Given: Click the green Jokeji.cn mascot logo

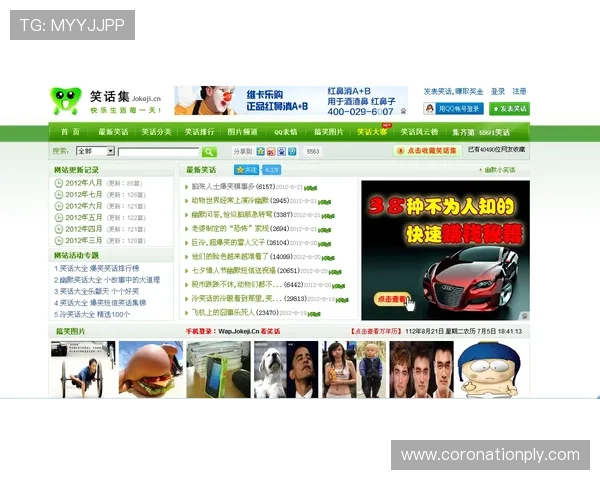Looking at the screenshot, I should pos(66,101).
